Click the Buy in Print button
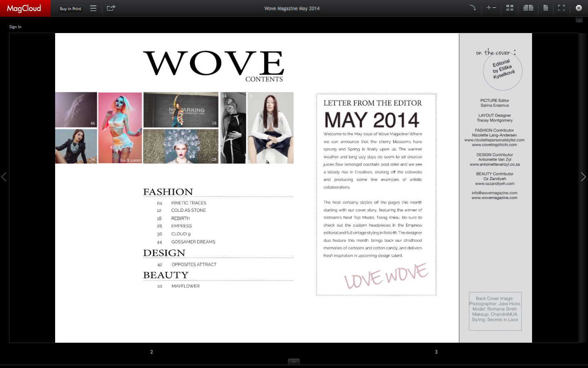Image resolution: width=588 pixels, height=368 pixels. tap(70, 9)
